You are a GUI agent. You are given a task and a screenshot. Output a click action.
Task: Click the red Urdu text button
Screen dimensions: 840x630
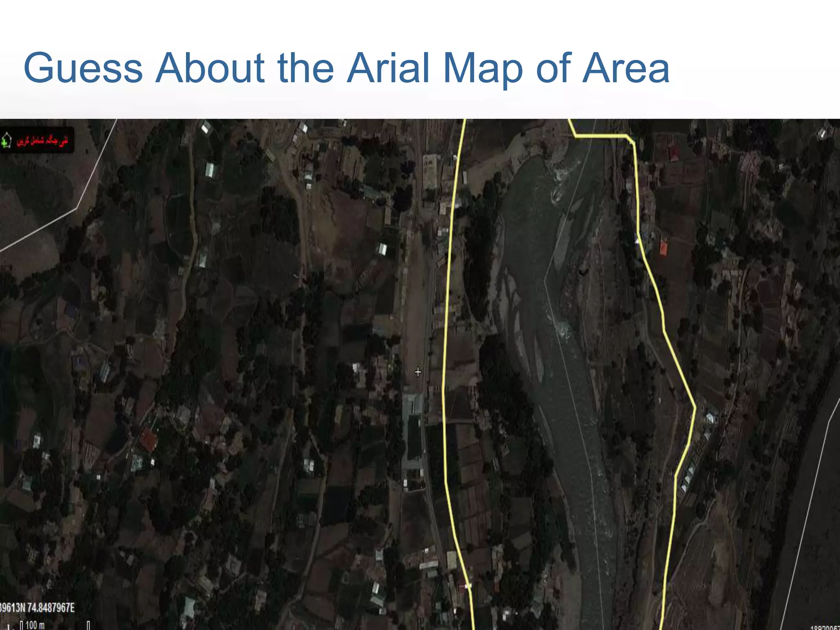click(42, 142)
